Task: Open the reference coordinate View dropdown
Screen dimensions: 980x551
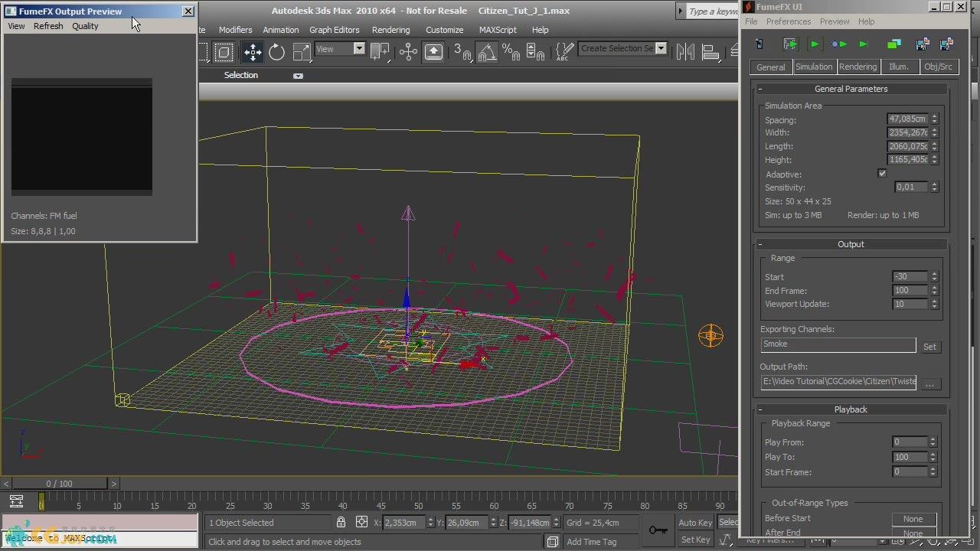Action: click(x=340, y=48)
